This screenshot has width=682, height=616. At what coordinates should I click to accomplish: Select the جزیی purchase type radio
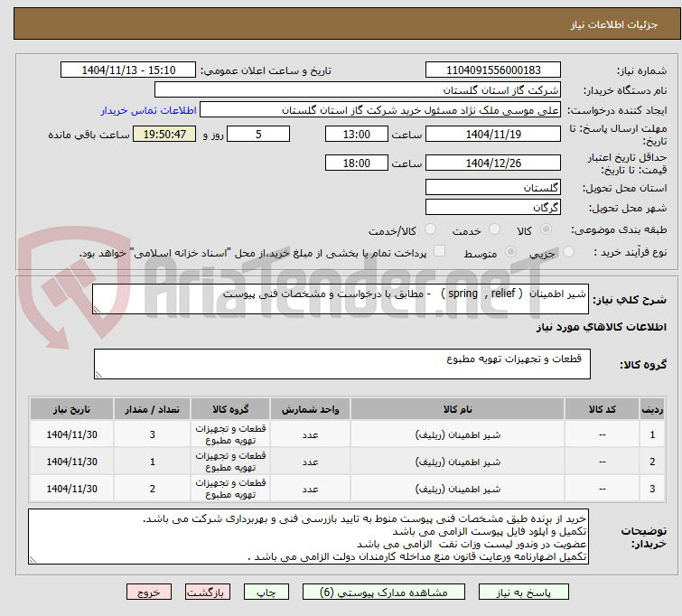click(x=568, y=252)
